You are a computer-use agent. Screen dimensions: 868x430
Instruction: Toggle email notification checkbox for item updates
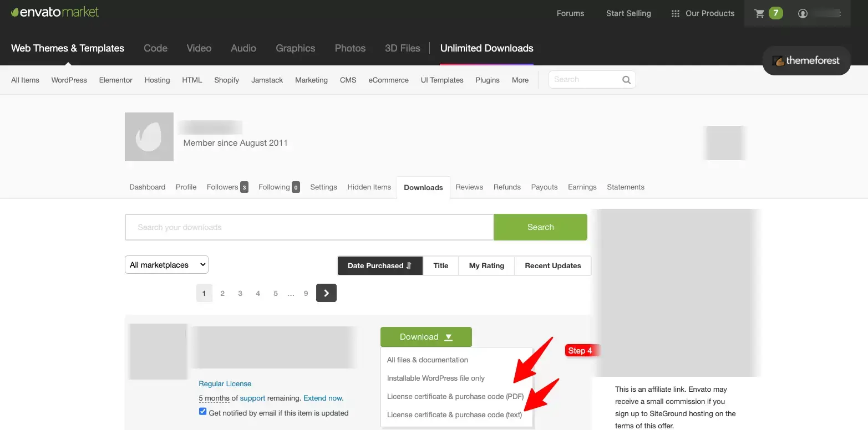point(202,412)
